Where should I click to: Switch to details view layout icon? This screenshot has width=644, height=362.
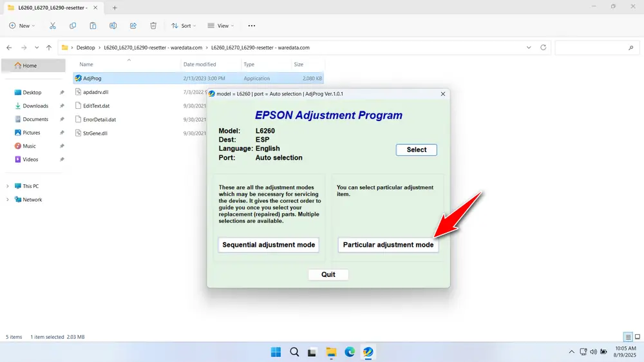coord(627,337)
